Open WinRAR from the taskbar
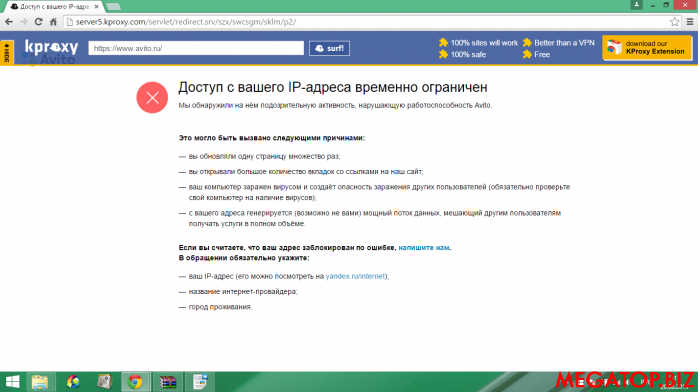The image size is (700, 392). 167,382
